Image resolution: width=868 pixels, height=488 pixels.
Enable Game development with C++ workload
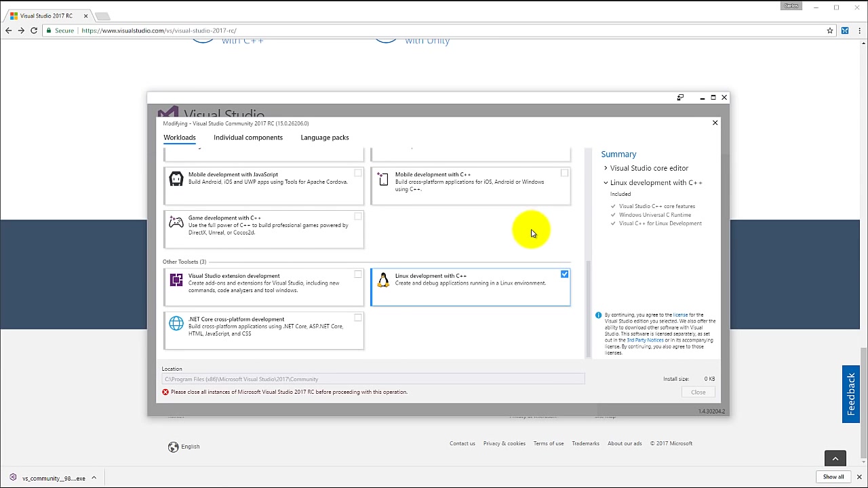coord(358,217)
